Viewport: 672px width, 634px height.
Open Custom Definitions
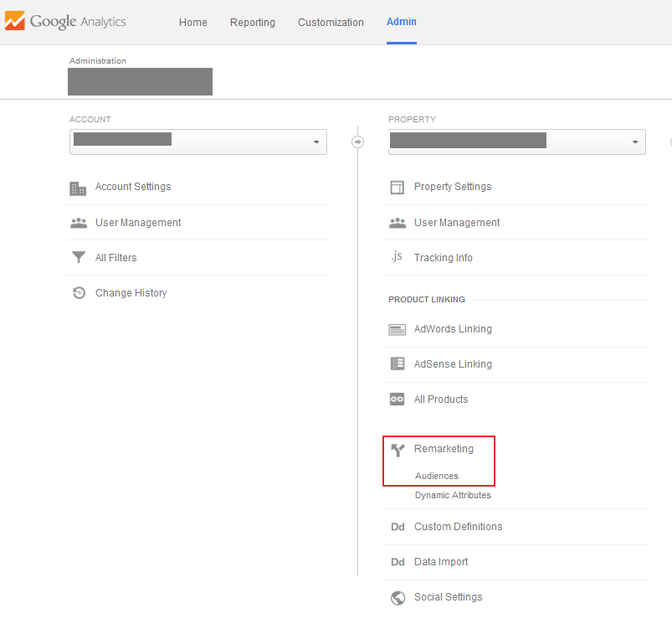(458, 526)
